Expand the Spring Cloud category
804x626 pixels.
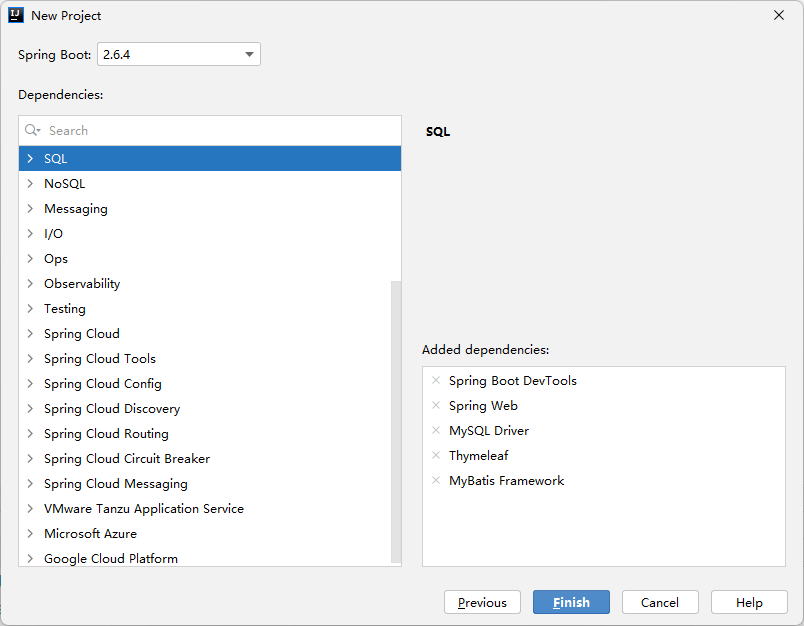tap(30, 334)
